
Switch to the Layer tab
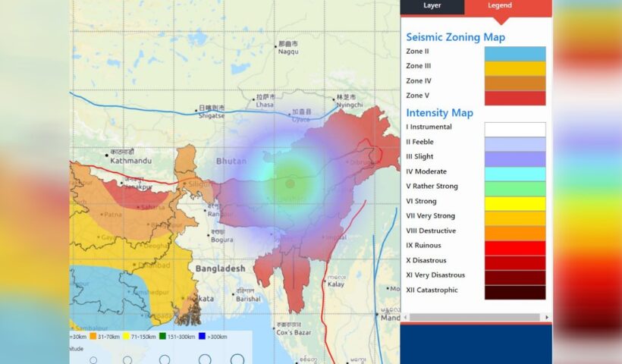pos(432,6)
